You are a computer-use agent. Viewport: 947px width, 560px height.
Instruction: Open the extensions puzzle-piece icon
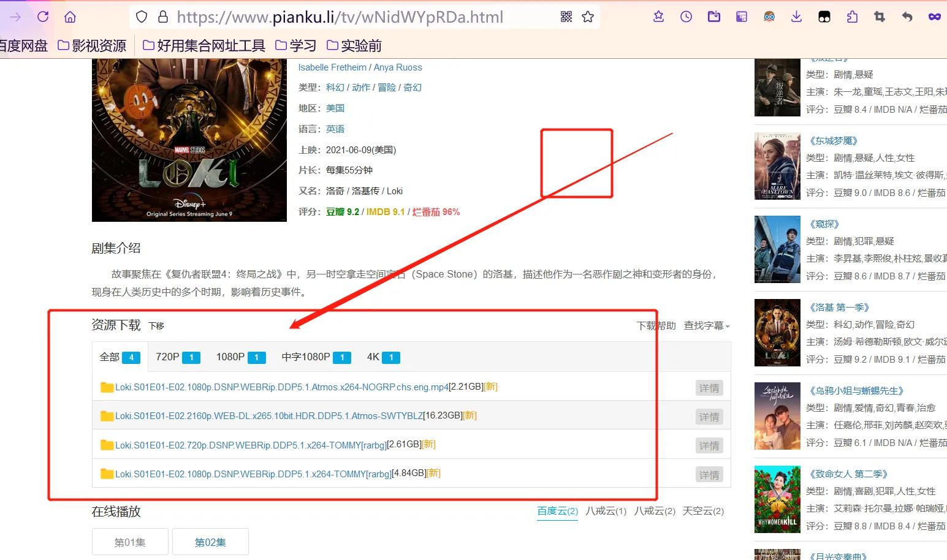pos(852,17)
